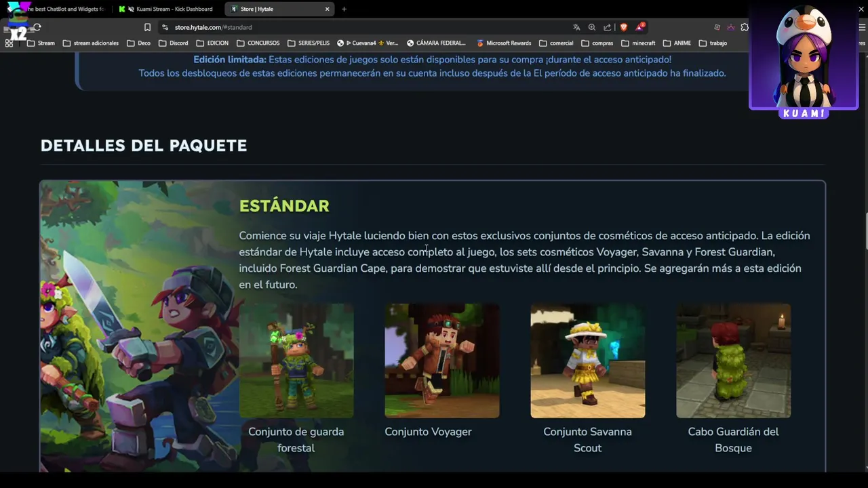Click the Conjunto Savanna Scout thumbnail image
The height and width of the screenshot is (488, 868).
tap(588, 361)
